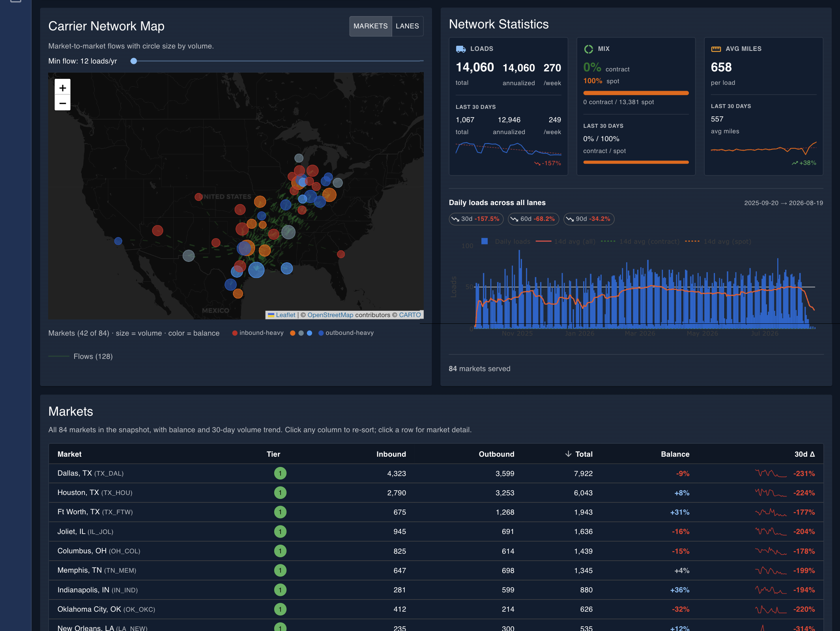Viewport: 840px width, 631px height.
Task: Toggle Daily loads legend series
Action: click(506, 241)
